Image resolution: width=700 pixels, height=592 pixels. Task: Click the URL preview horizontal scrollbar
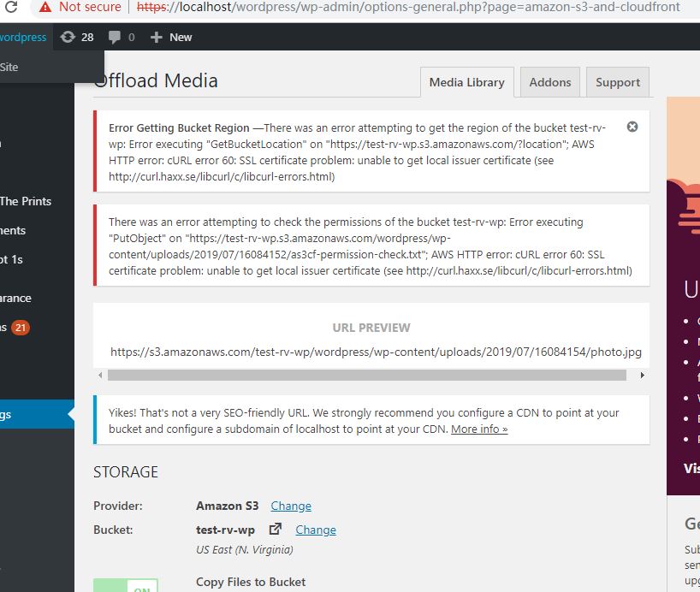367,375
